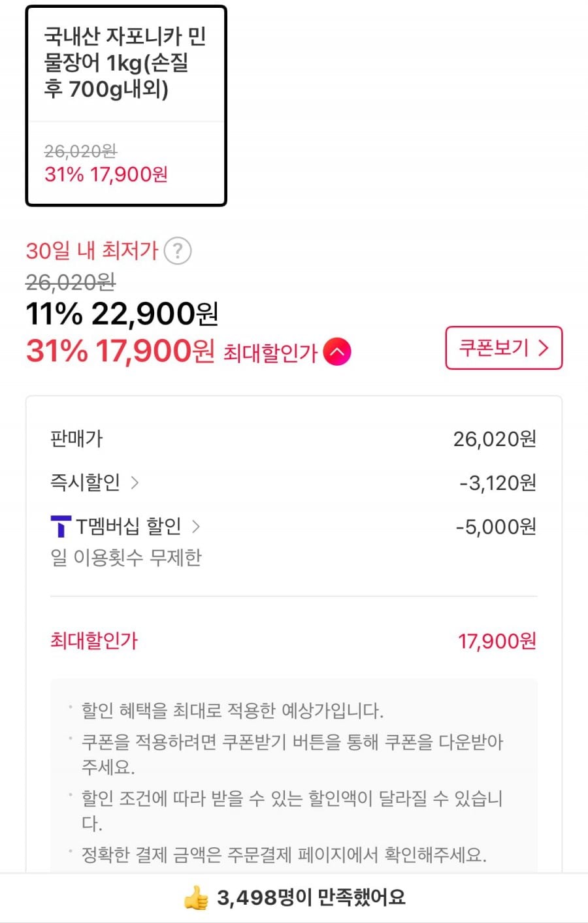The width and height of the screenshot is (588, 923).
Task: Click the black 11% 22,900원 price
Action: click(122, 314)
